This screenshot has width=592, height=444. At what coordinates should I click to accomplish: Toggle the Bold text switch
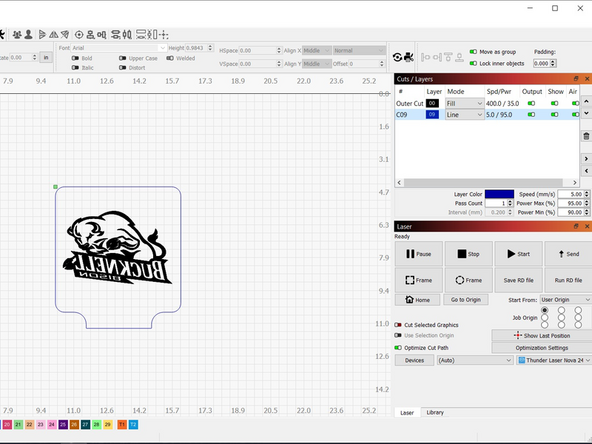75,58
